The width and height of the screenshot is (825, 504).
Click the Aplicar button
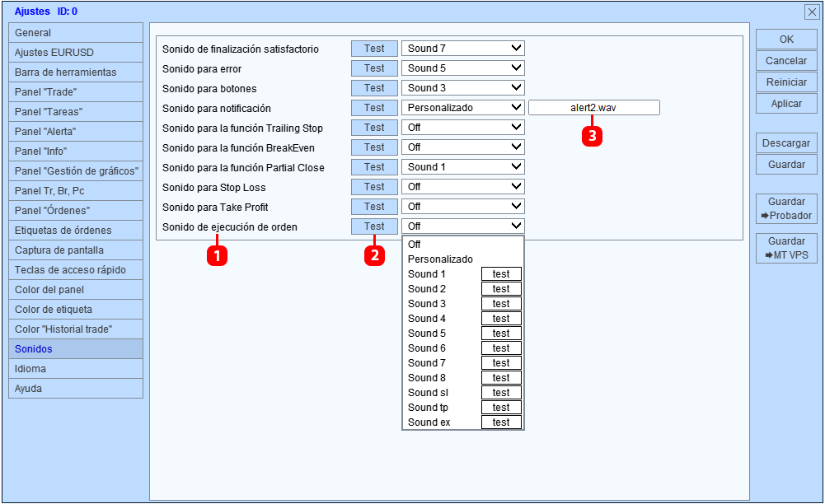coord(786,104)
